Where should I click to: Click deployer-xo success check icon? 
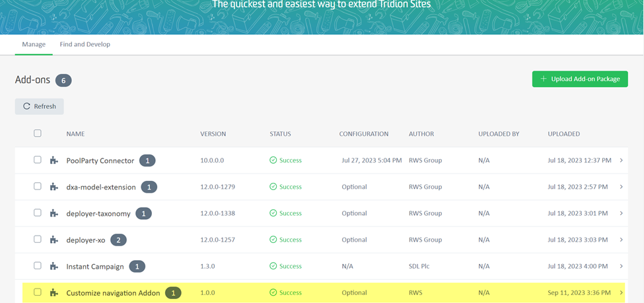coord(273,240)
